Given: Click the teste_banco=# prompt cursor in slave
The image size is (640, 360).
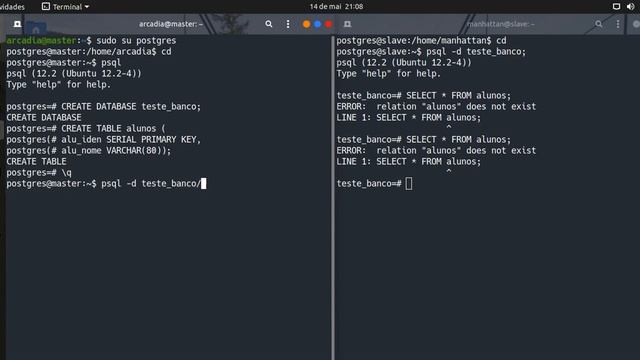Looking at the screenshot, I should point(409,184).
